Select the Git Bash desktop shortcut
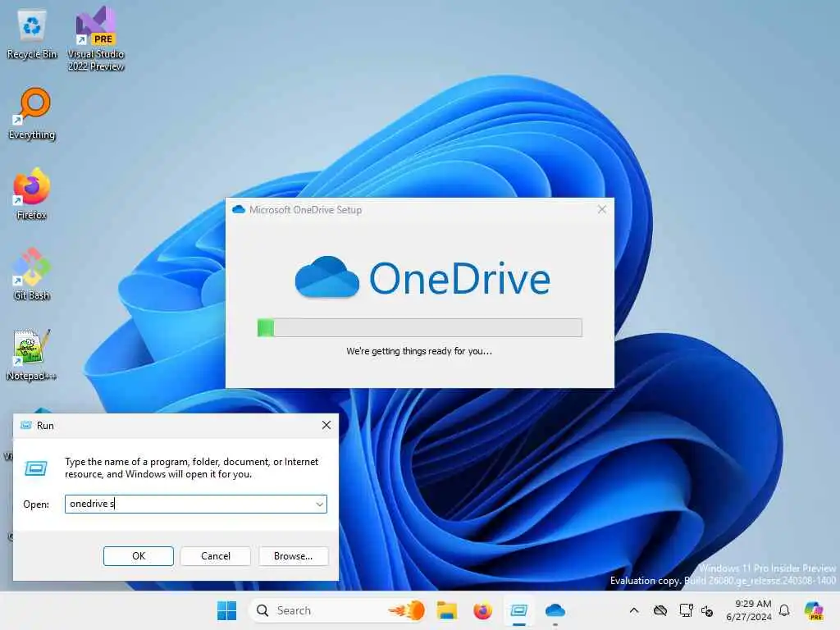This screenshot has width=840, height=630. coord(32,274)
